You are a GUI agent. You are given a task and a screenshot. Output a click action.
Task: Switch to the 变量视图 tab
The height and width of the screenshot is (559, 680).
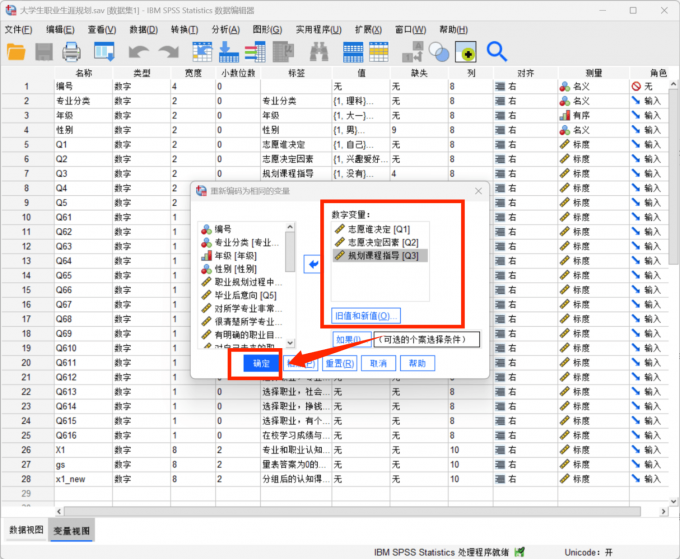[x=72, y=530]
